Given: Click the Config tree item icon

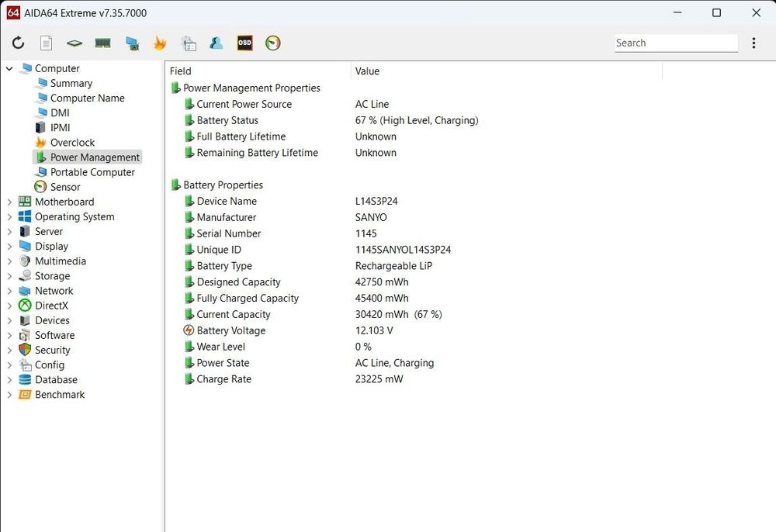Looking at the screenshot, I should coord(25,365).
